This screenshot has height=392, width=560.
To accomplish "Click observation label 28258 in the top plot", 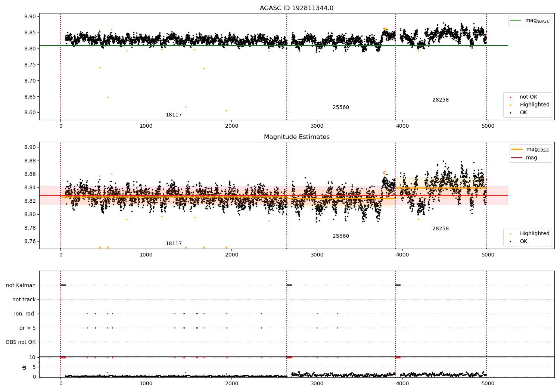I will 441,100.
